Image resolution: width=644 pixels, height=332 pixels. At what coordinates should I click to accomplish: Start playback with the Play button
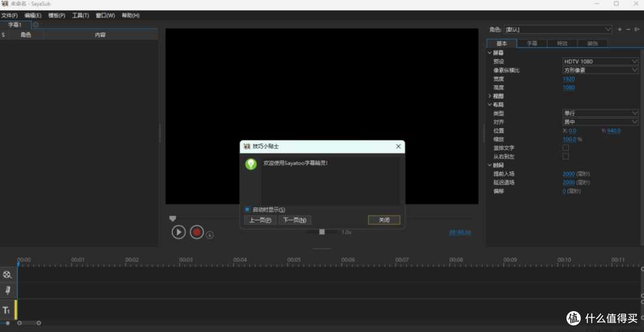179,232
